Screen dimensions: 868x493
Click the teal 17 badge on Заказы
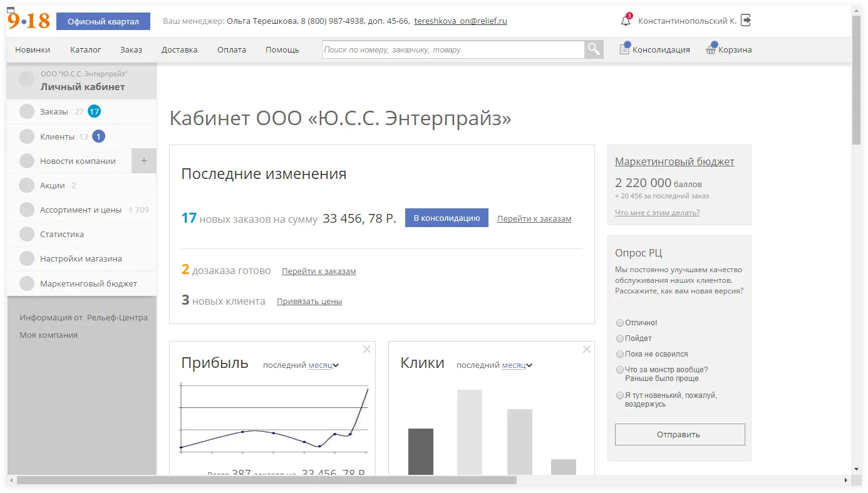[x=94, y=111]
